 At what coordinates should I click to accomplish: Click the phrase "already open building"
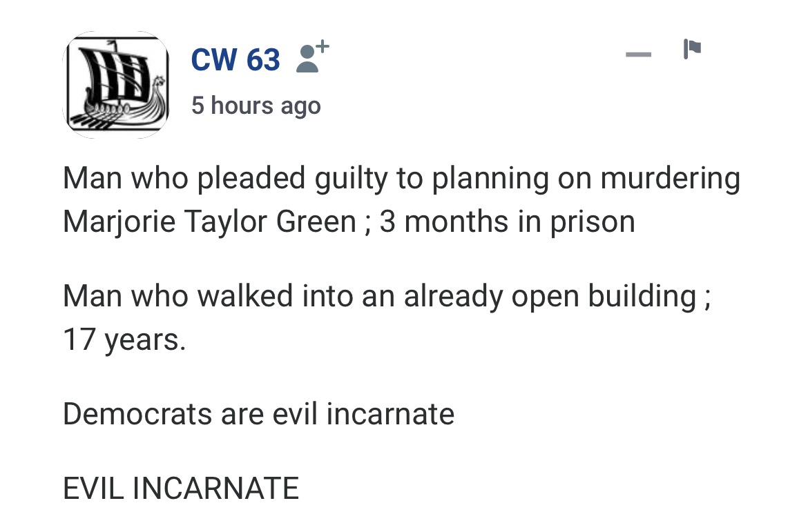click(550, 296)
